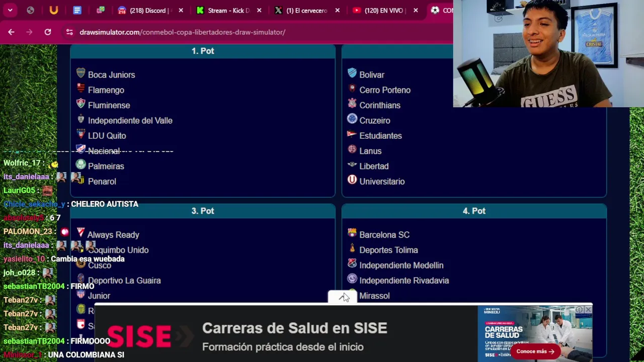Open the tab search dropdown arrow
This screenshot has width=644, height=362.
(x=10, y=10)
